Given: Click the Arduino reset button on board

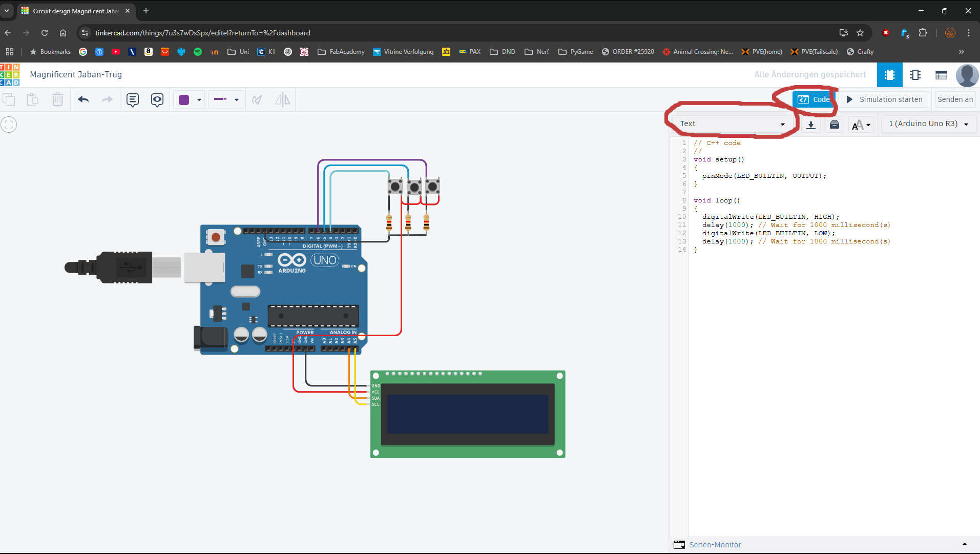Looking at the screenshot, I should (x=216, y=237).
